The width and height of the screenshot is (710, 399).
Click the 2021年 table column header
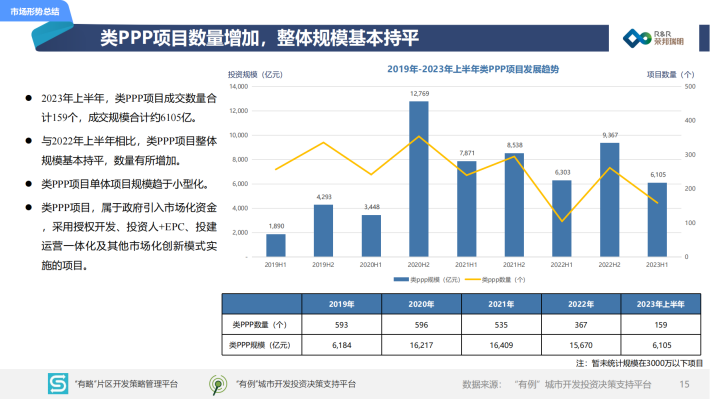point(501,304)
